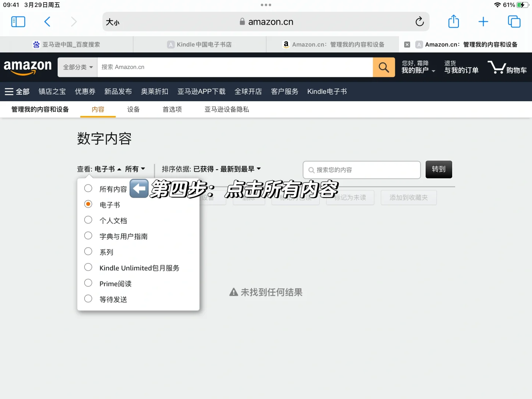Close the current Amazon.cn tab
532x399 pixels.
click(407, 45)
